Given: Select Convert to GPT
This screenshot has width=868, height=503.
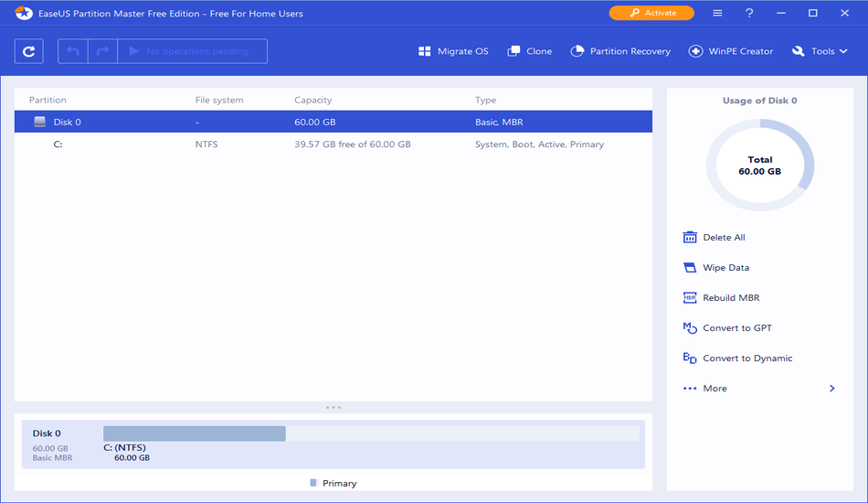Looking at the screenshot, I should point(727,328).
